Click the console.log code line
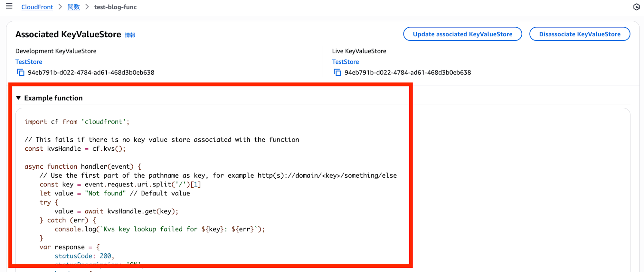Image resolution: width=644 pixels, height=272 pixels. pos(159,229)
